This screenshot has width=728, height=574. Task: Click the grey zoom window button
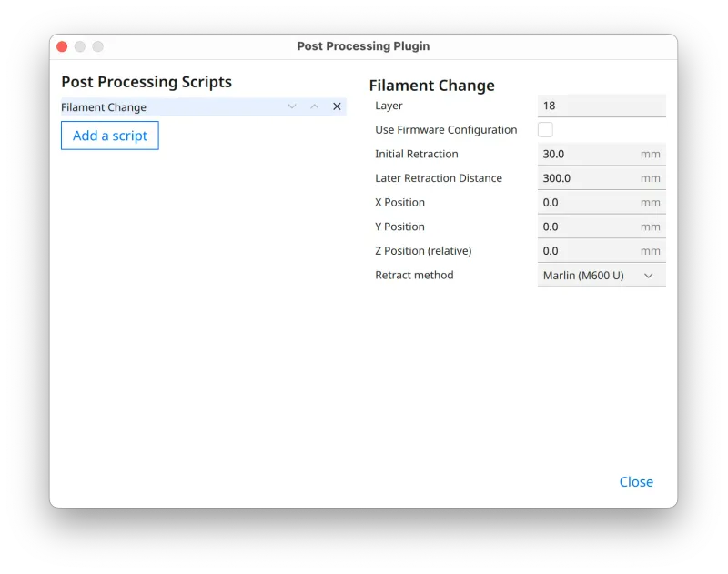click(98, 46)
